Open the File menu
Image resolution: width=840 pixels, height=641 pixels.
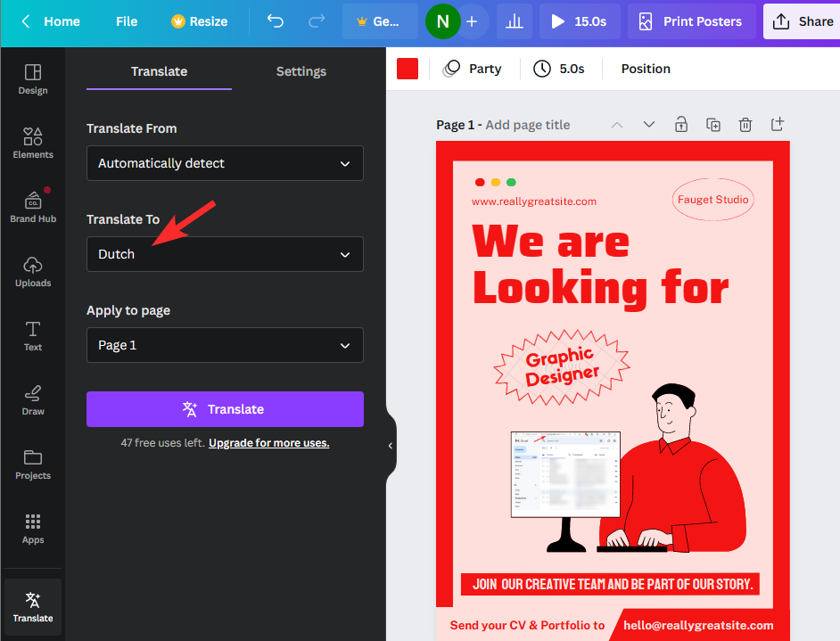(x=127, y=21)
